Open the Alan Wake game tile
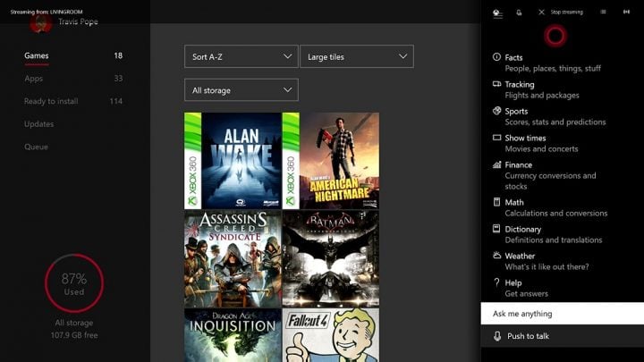This screenshot has height=362, width=644. click(x=233, y=161)
